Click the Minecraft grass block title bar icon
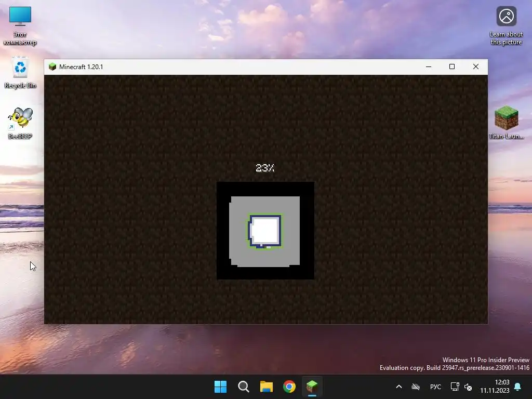This screenshot has width=532, height=399. click(x=52, y=66)
